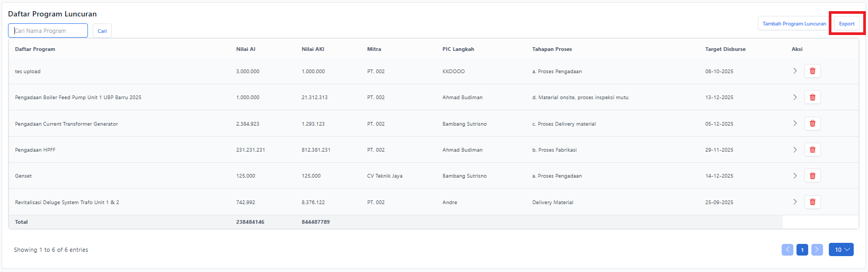
Task: Delete the Pengadaan Current Transformer Generator row
Action: (x=812, y=124)
